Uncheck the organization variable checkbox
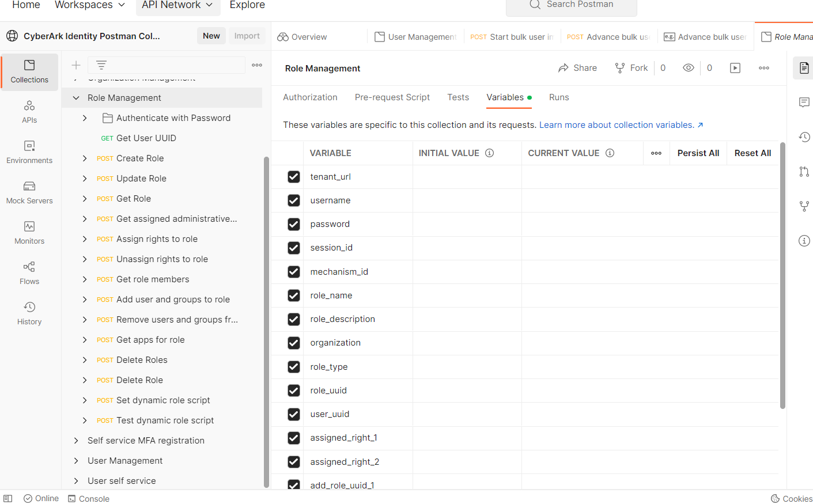813x504 pixels. [294, 343]
